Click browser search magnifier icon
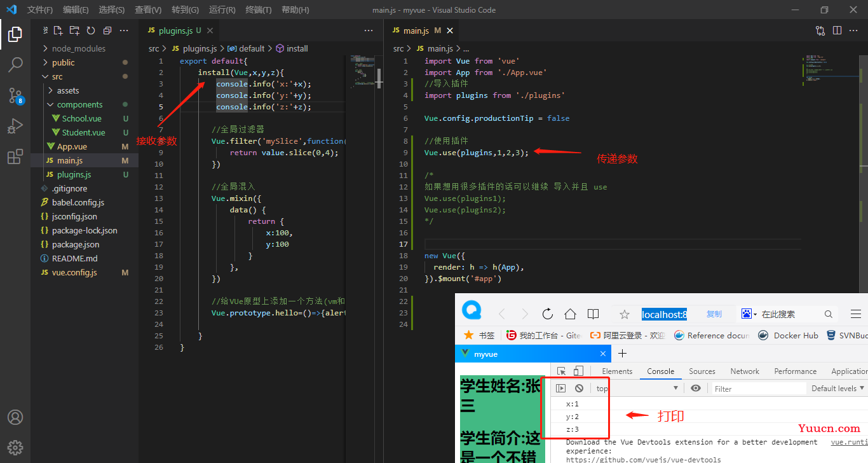This screenshot has height=463, width=868. point(829,314)
